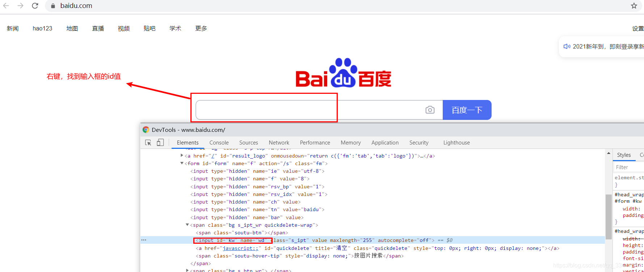Open the 更多 menu link
Screen dimensions: 644x272
201,28
